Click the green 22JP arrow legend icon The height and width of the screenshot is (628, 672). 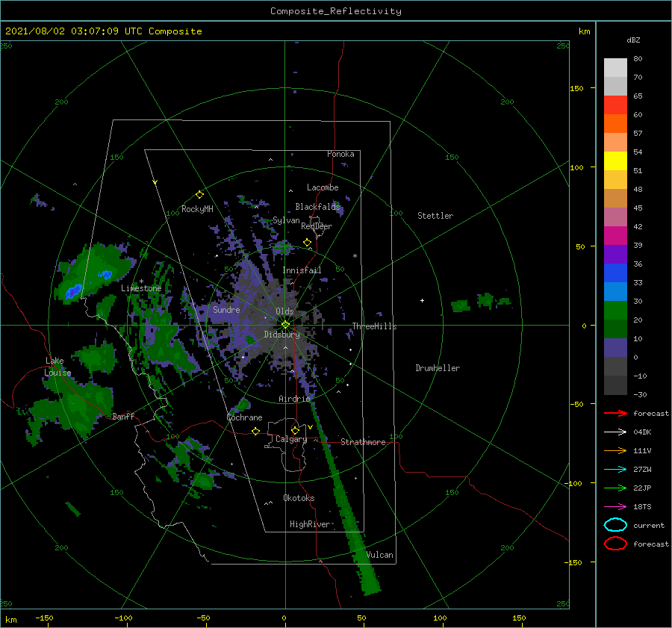point(615,488)
